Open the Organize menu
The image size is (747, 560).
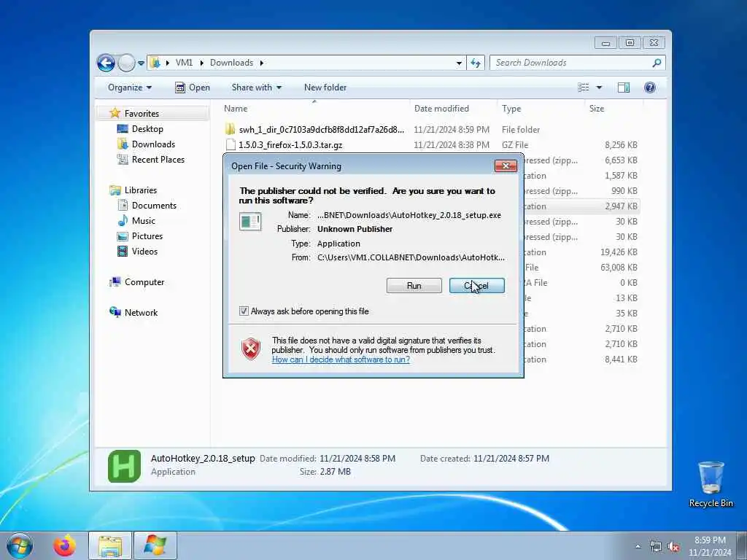[x=130, y=87]
